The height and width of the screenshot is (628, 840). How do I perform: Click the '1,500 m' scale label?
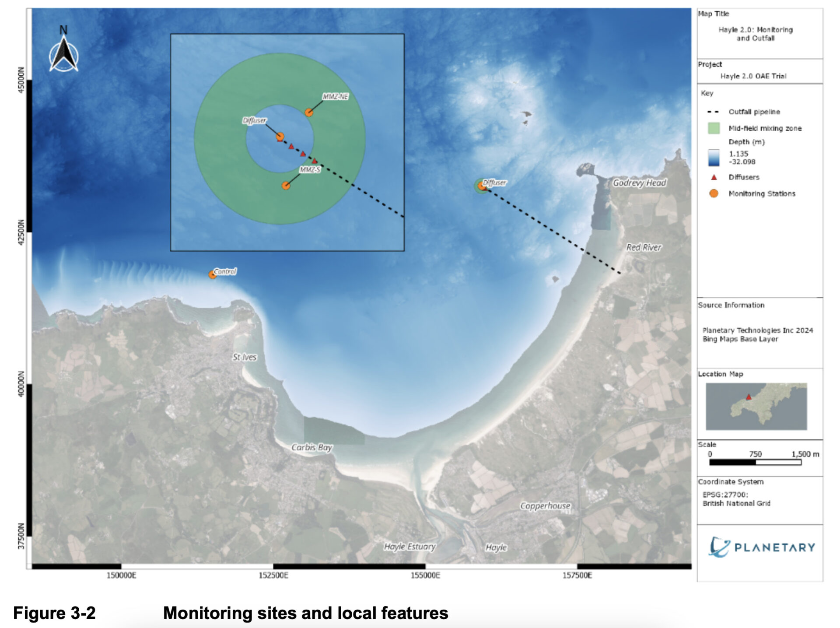tap(805, 454)
